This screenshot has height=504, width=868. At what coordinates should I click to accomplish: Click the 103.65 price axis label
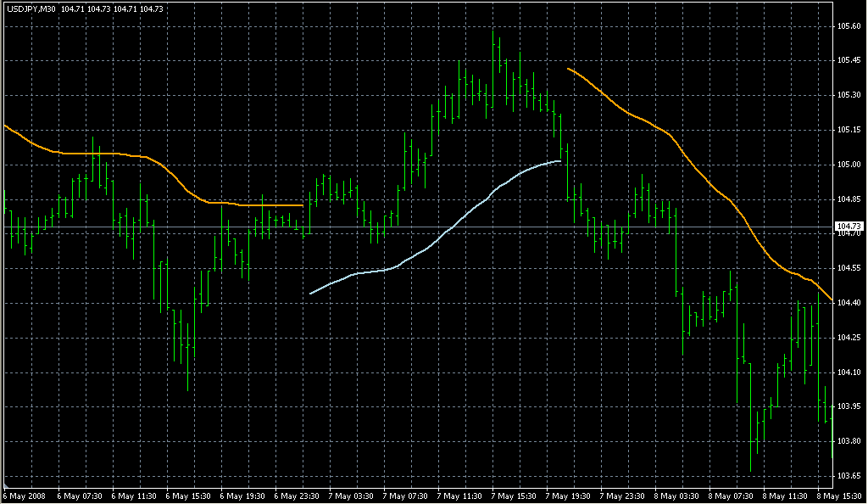pyautogui.click(x=849, y=475)
